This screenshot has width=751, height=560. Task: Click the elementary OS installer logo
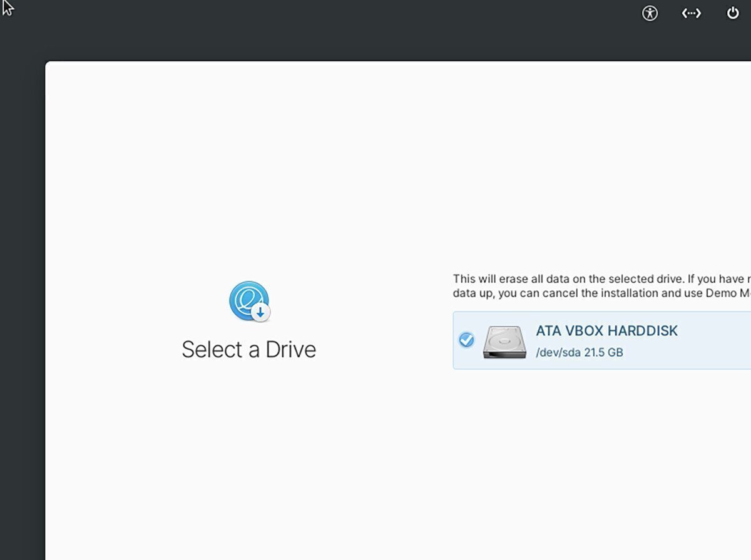247,300
